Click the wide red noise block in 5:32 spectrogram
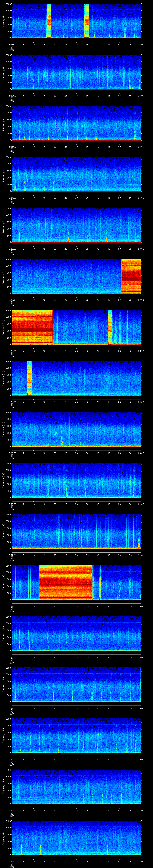The height and width of the screenshot is (868, 153). 66,582
